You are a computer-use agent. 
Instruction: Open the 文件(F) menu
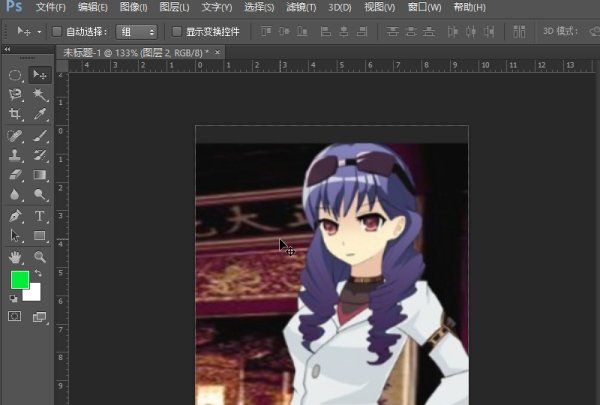tap(51, 7)
